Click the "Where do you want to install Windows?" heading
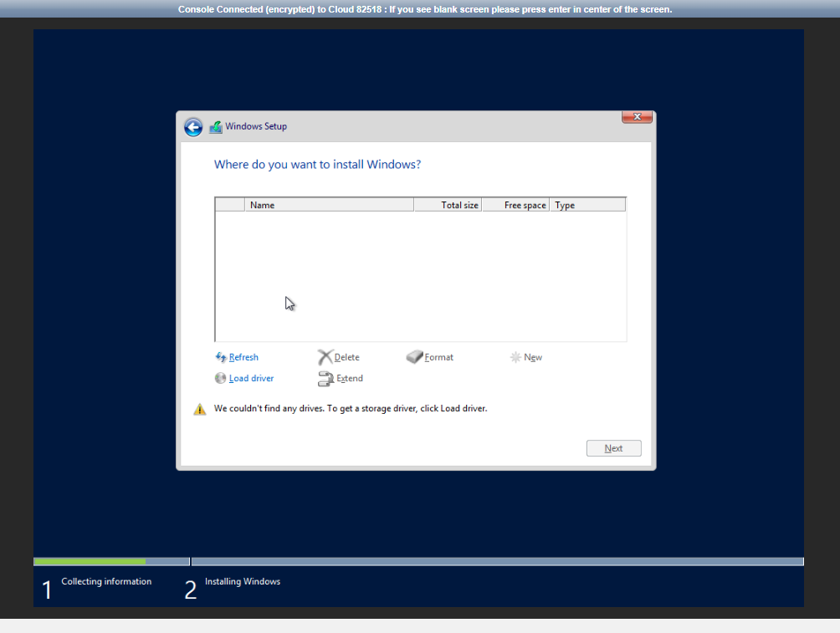This screenshot has height=633, width=840. [318, 165]
